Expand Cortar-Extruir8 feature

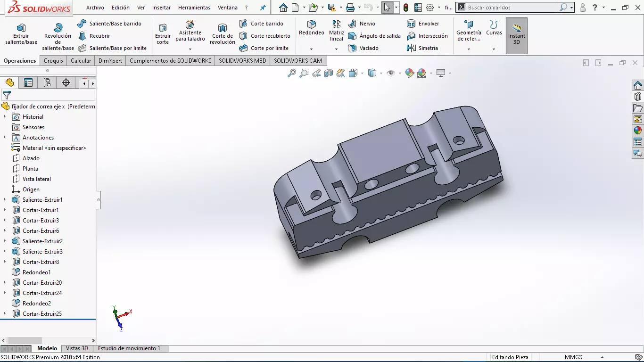point(5,262)
